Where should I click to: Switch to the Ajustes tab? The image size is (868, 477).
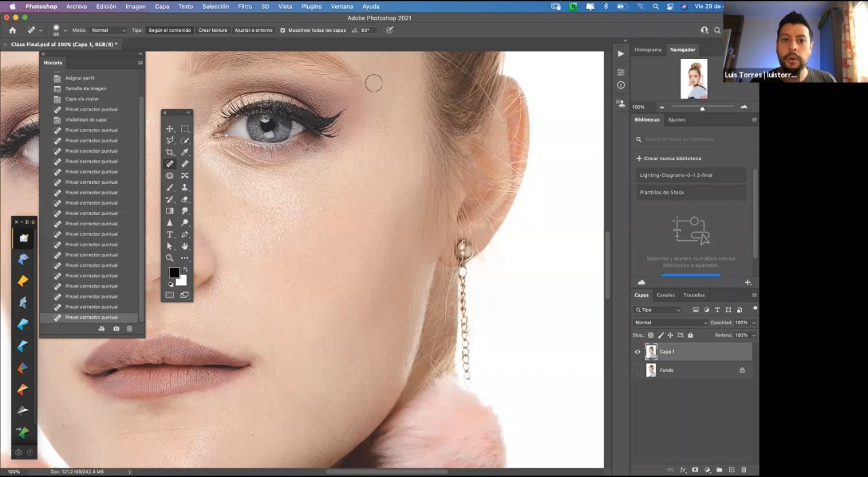tap(677, 119)
